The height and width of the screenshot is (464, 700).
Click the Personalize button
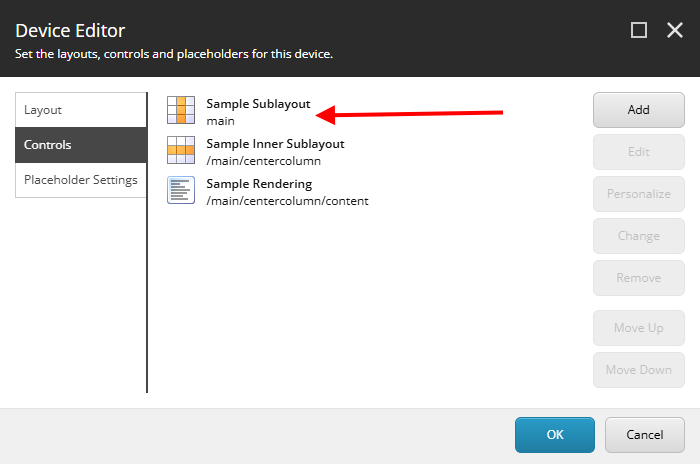coord(638,194)
